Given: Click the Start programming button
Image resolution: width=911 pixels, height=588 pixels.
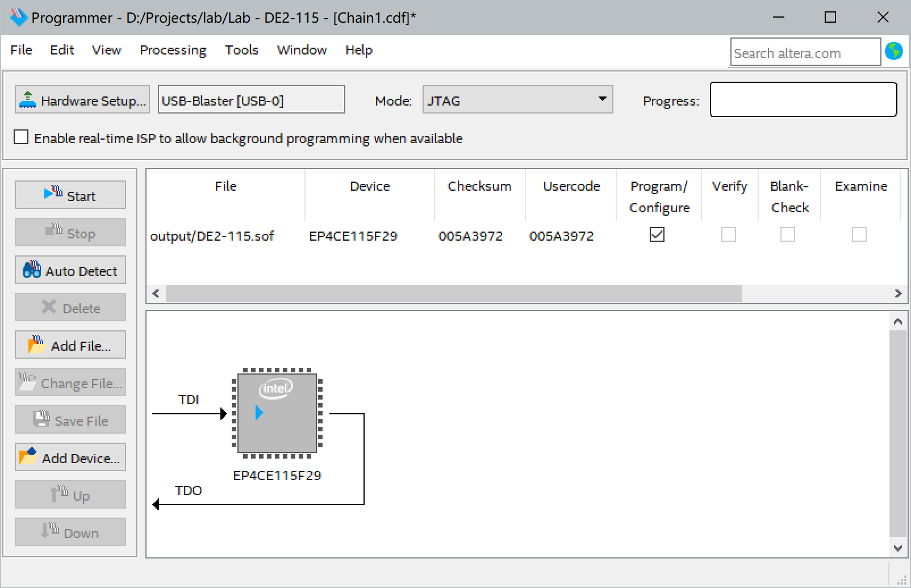Looking at the screenshot, I should point(70,195).
